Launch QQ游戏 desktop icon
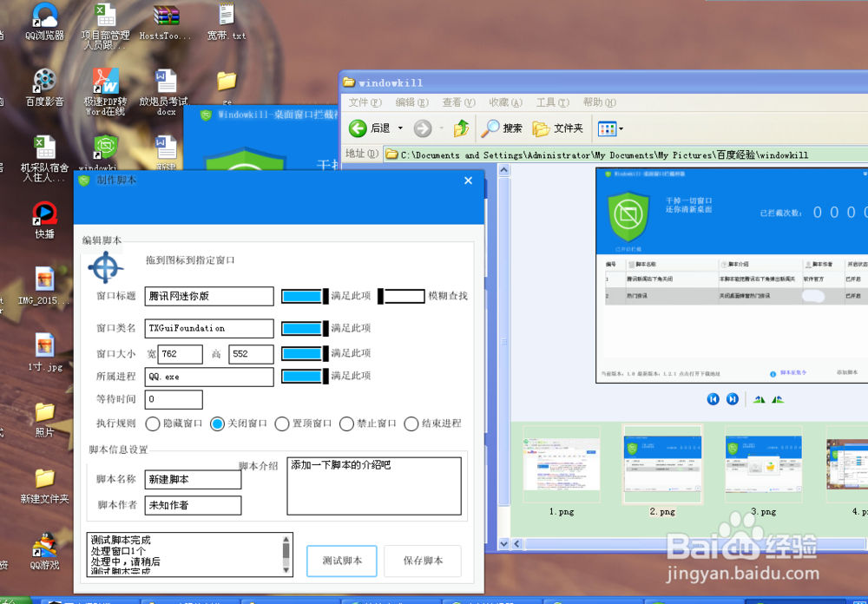Image resolution: width=868 pixels, height=604 pixels. 45,551
